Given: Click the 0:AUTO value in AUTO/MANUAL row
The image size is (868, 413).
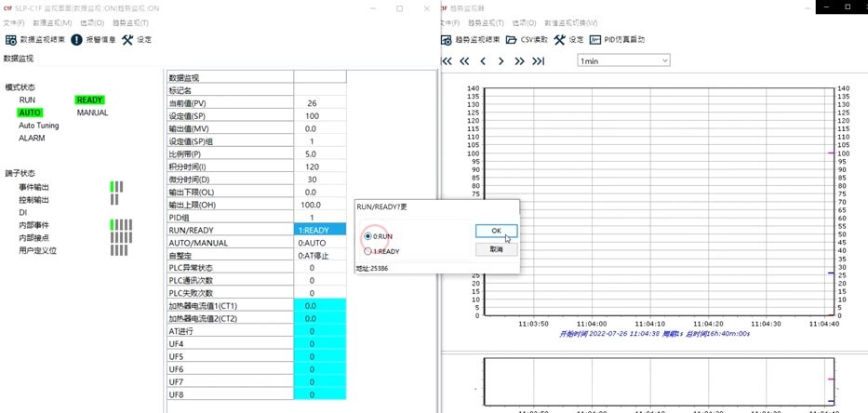Looking at the screenshot, I should coord(320,243).
